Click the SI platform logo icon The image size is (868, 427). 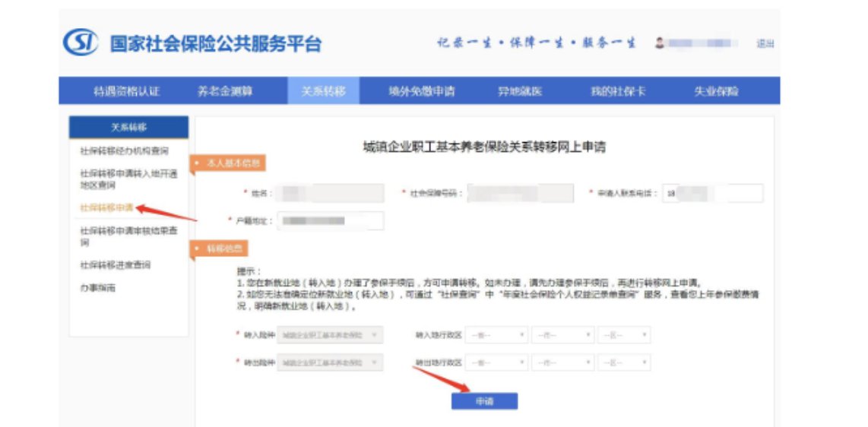(x=81, y=43)
